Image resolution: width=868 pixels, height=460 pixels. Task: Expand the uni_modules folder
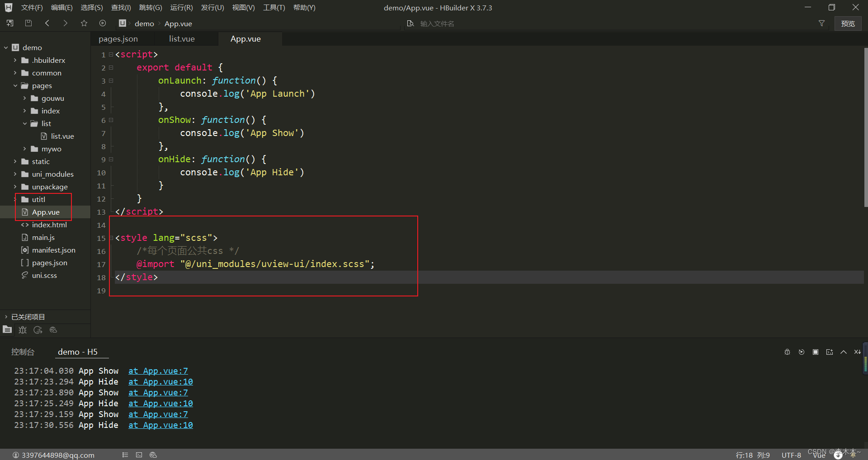click(x=15, y=174)
